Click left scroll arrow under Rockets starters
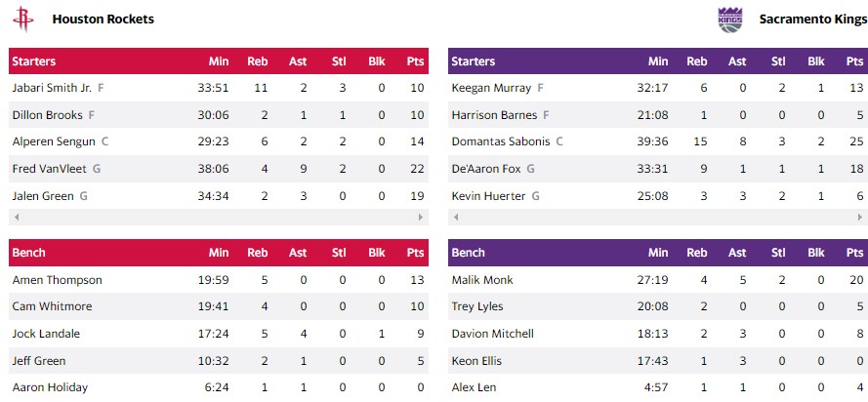Screen dimensions: 868x402 [16, 217]
